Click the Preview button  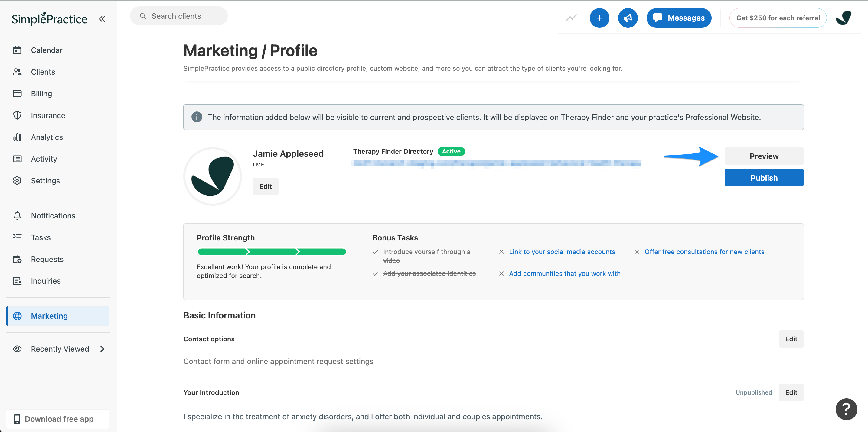pos(764,156)
